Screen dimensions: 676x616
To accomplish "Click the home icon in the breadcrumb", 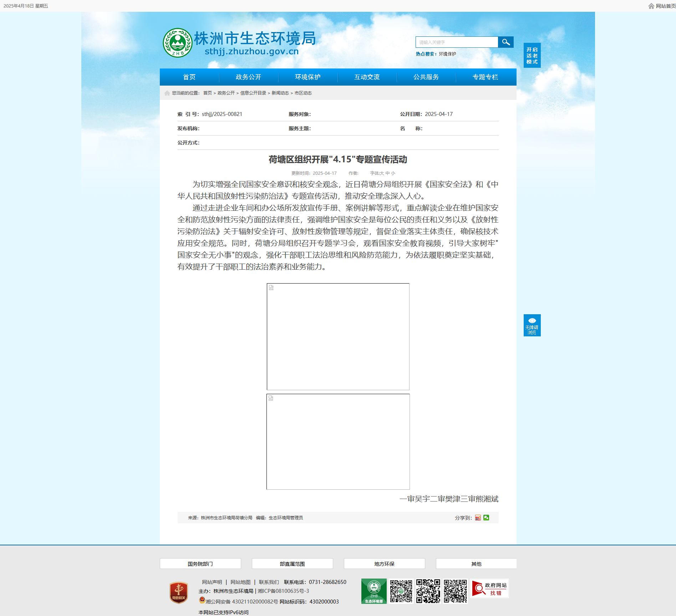I will (x=167, y=93).
